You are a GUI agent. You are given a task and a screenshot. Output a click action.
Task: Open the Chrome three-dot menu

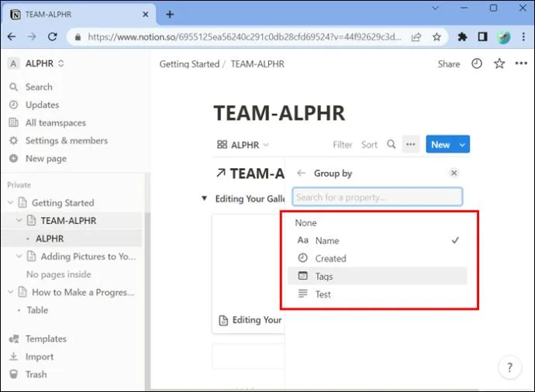(523, 37)
